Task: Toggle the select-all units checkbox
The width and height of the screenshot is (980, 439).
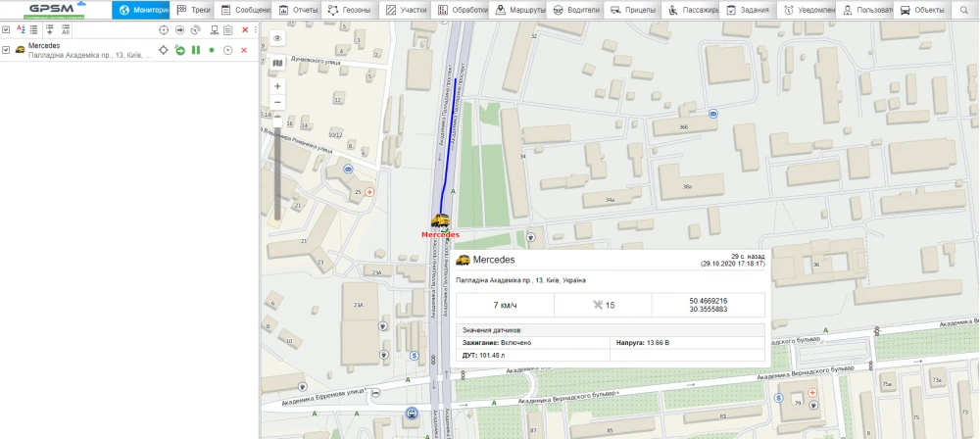Action: click(6, 29)
